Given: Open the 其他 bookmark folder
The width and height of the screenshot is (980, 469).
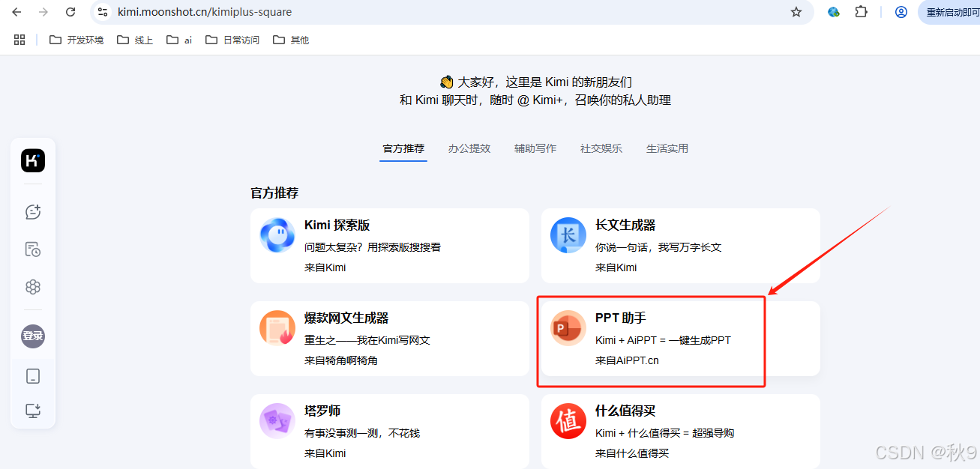Looking at the screenshot, I should coord(291,40).
